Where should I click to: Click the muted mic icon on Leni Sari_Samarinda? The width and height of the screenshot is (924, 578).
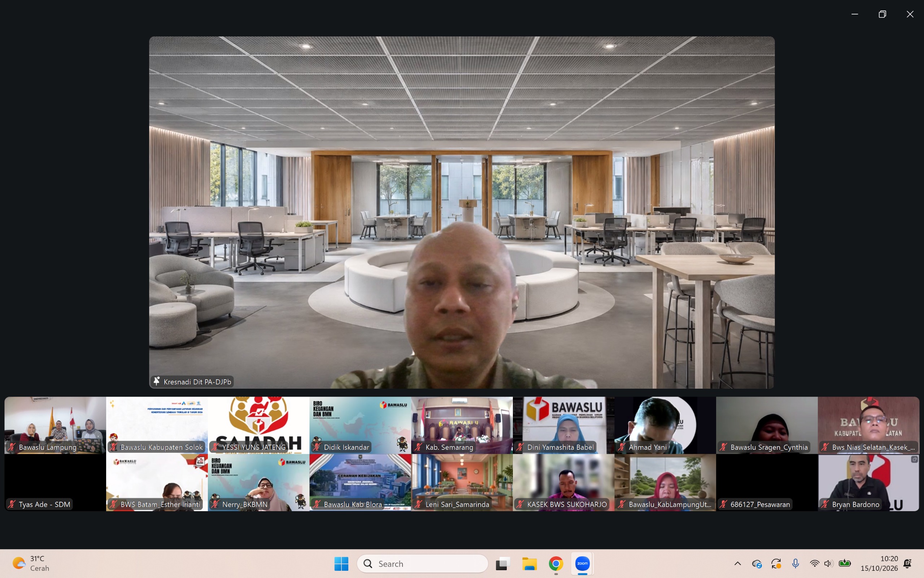click(418, 504)
